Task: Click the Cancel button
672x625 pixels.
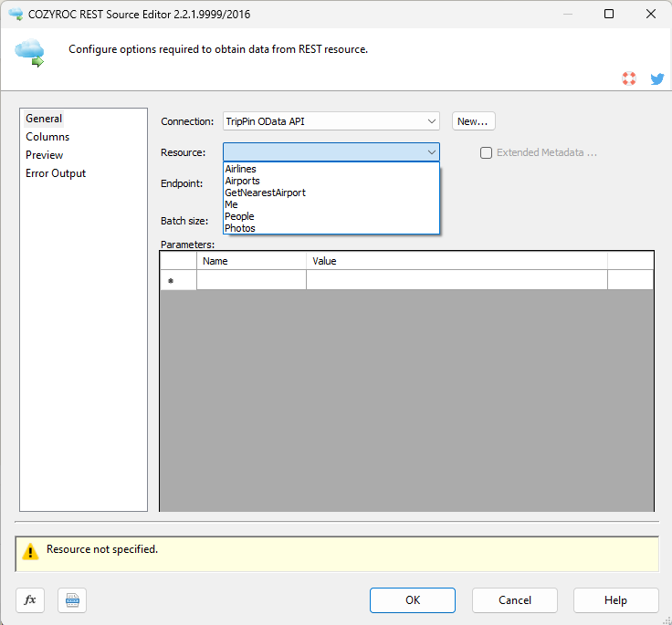Action: coord(515,600)
